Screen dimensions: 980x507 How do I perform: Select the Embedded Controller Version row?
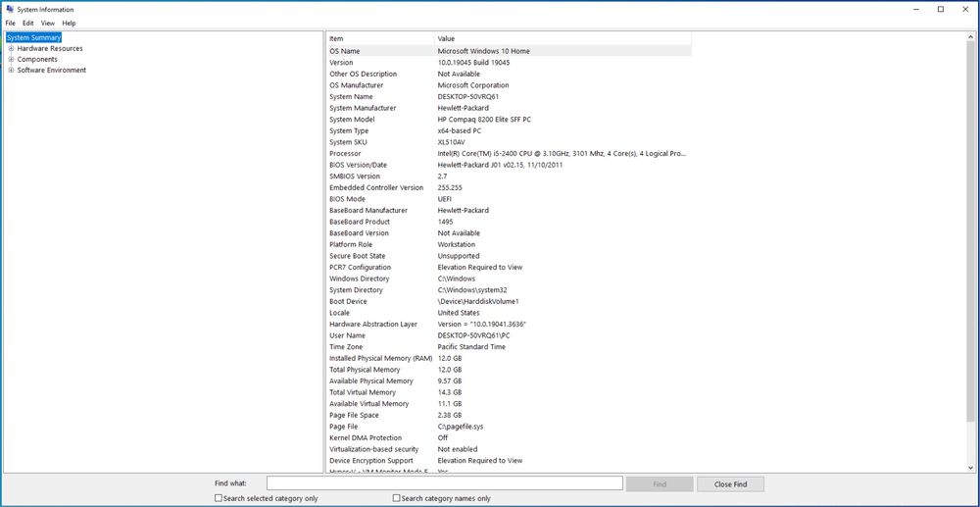(x=509, y=187)
